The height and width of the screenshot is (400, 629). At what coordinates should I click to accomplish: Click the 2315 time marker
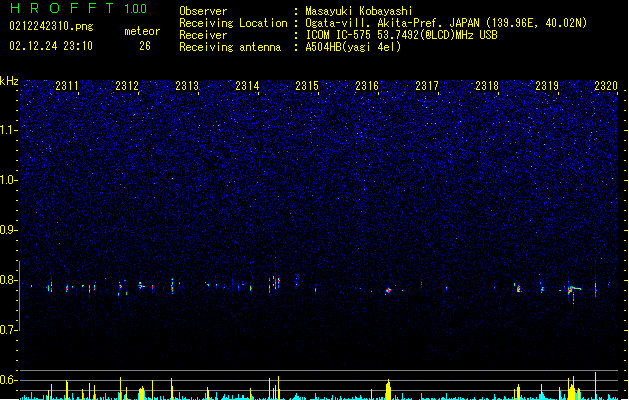coord(307,86)
